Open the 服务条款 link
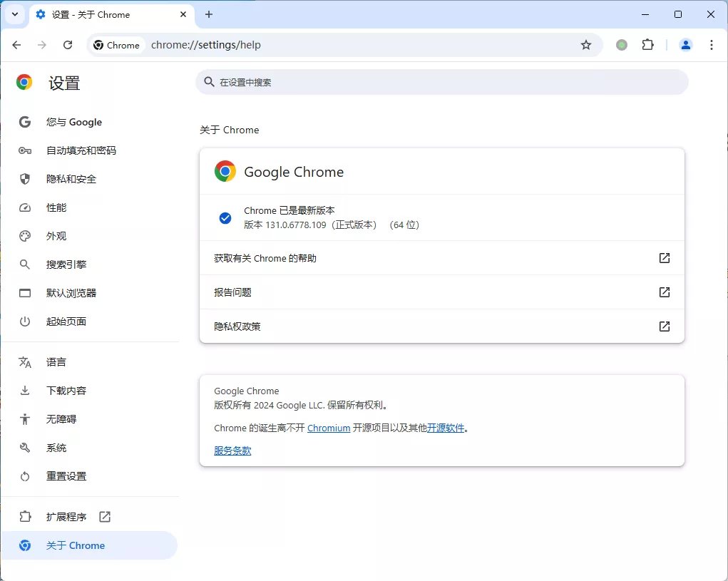 (x=232, y=451)
